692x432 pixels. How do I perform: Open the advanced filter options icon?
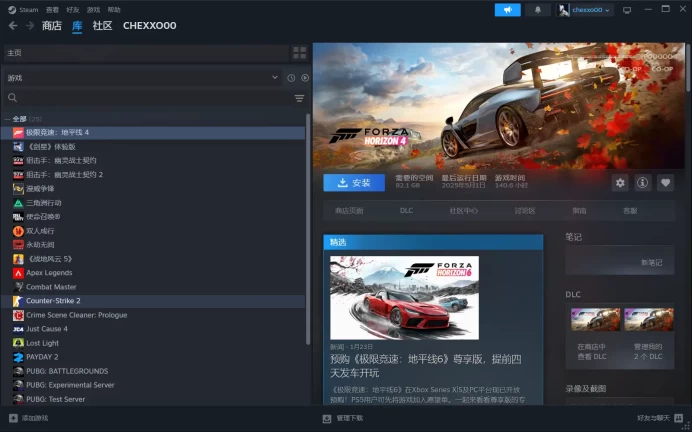[x=299, y=98]
